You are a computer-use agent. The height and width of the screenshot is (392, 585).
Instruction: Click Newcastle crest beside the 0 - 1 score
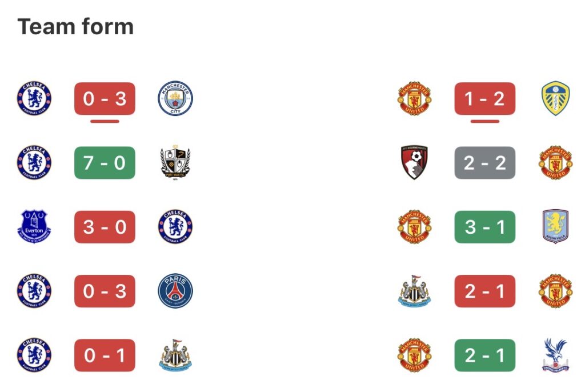point(175,355)
